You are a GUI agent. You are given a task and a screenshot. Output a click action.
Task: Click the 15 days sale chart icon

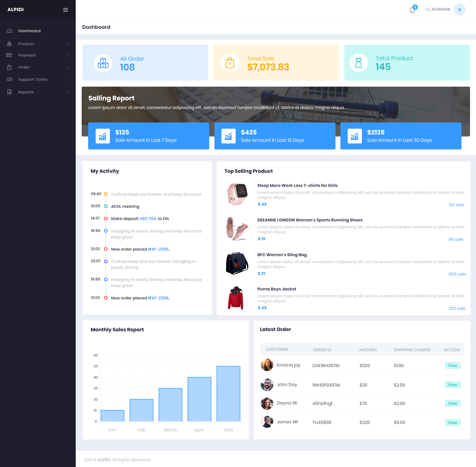(228, 136)
